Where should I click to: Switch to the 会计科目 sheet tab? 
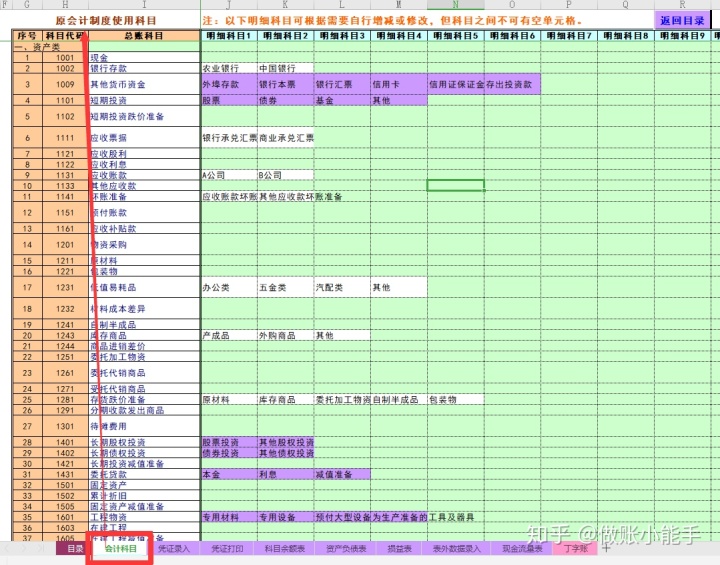[120, 548]
